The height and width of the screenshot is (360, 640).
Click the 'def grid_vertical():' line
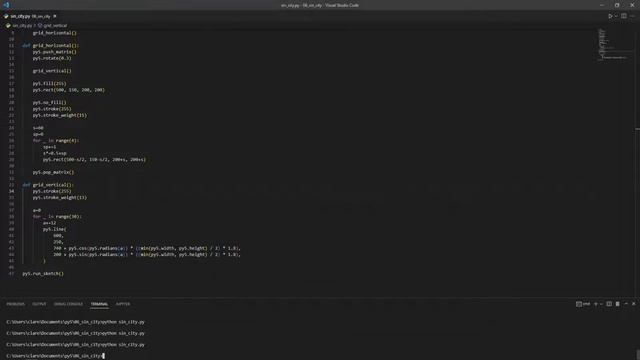click(x=48, y=185)
